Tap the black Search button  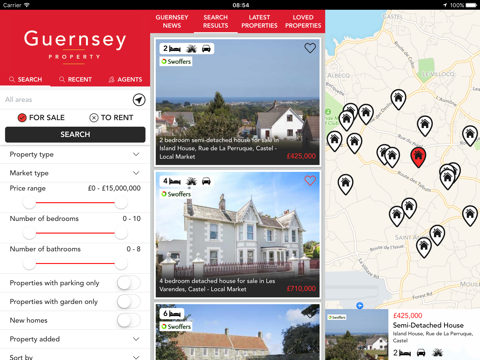tap(75, 134)
